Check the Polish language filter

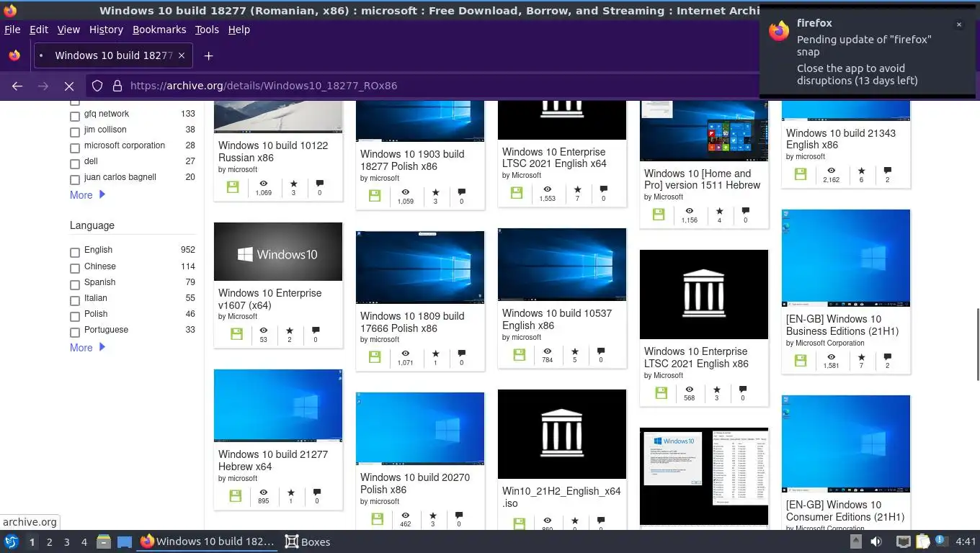click(74, 317)
